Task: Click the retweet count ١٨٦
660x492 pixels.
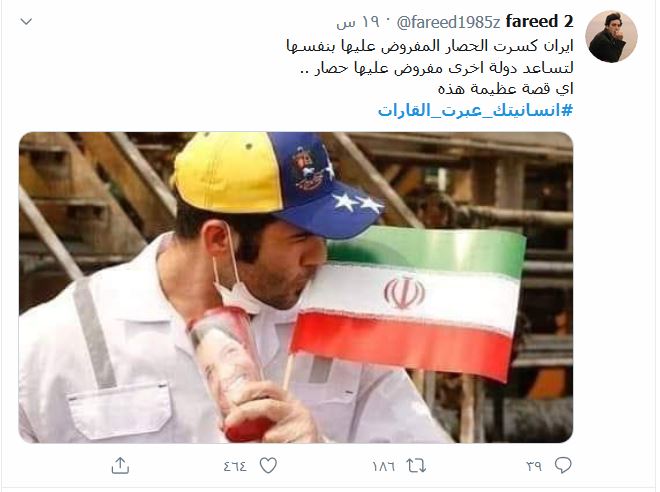Action: (383, 466)
